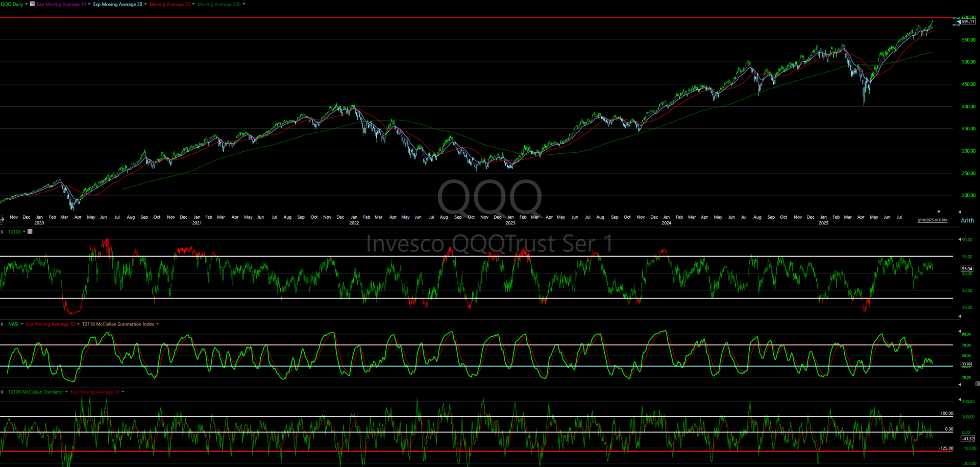980x467 pixels.
Task: Close the T2106 McClellan Oscillator pane
Action: coord(2,392)
